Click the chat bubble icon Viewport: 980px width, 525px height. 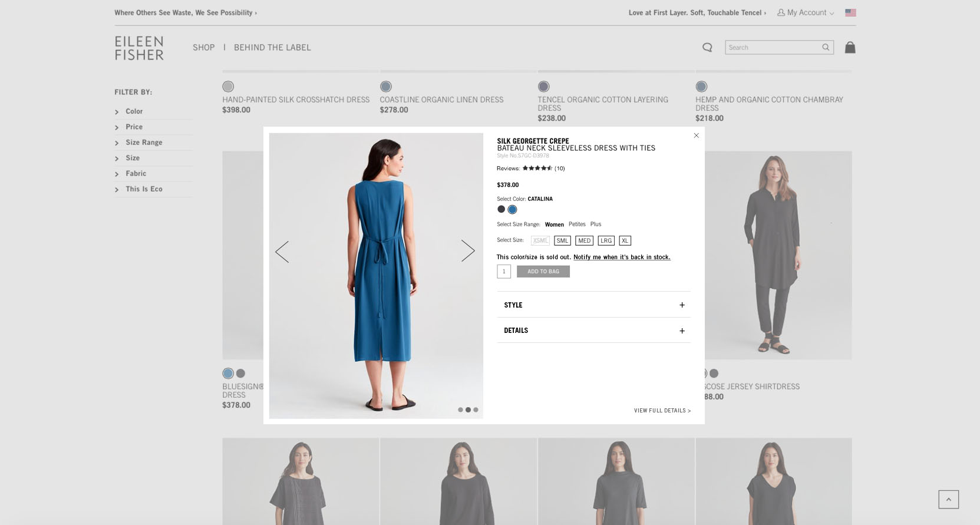[x=707, y=47]
